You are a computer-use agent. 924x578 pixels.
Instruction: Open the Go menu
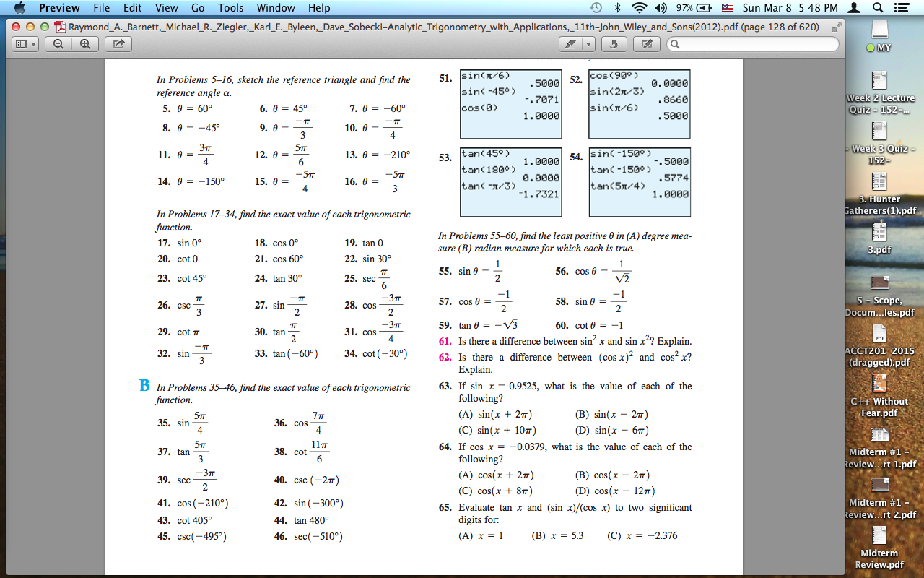tap(198, 9)
